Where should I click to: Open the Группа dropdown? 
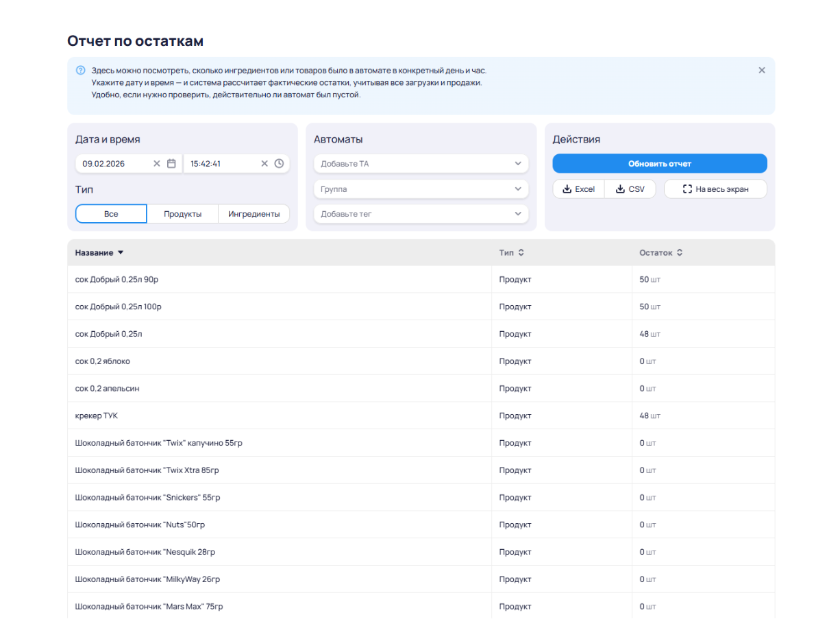click(421, 189)
